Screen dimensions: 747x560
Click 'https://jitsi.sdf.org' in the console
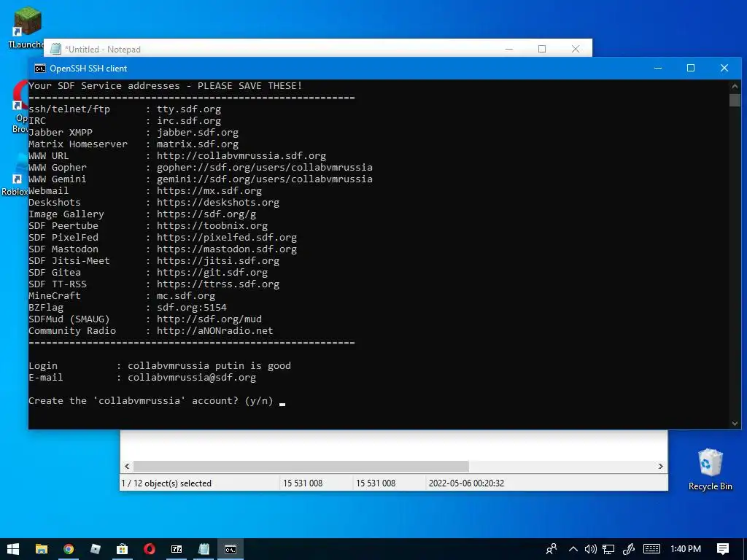(217, 261)
